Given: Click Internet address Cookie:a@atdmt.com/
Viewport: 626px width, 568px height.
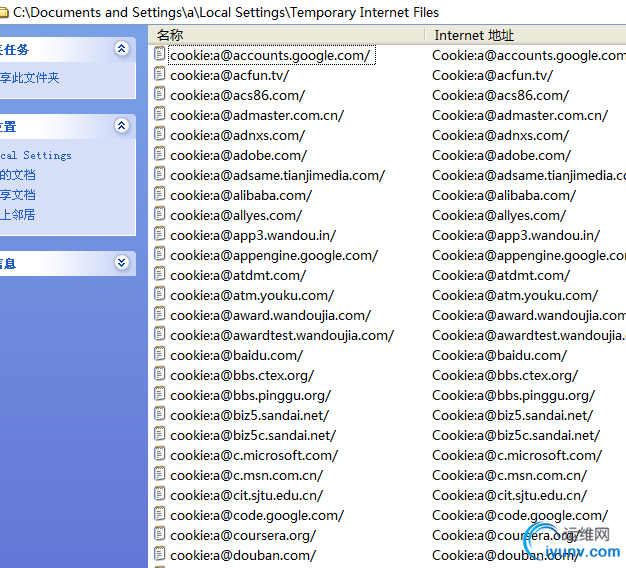Looking at the screenshot, I should (501, 275).
